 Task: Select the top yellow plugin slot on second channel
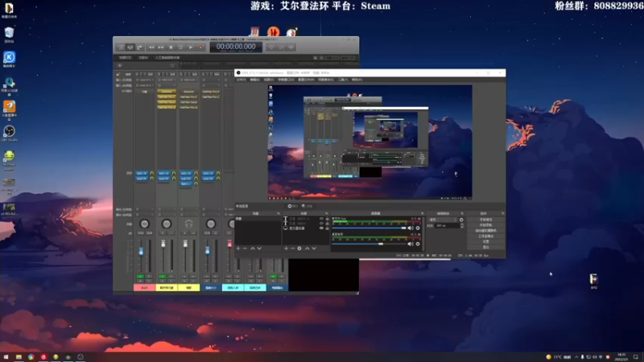point(167,92)
